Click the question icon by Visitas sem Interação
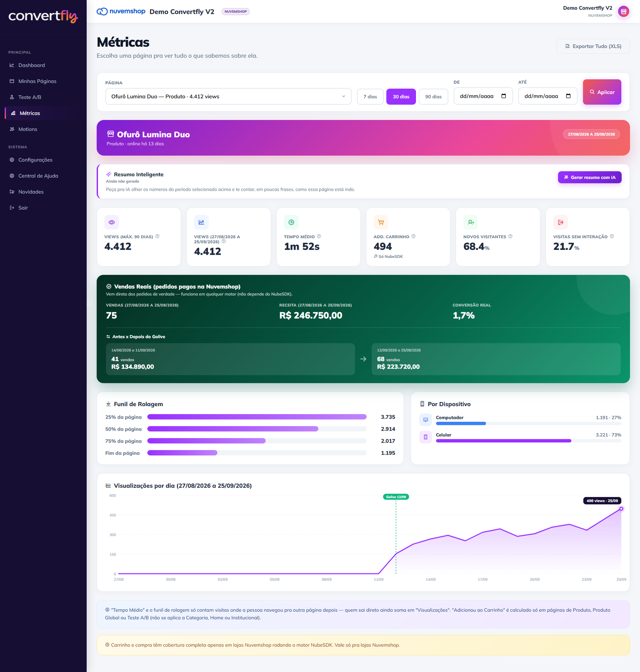The image size is (640, 672). click(612, 236)
